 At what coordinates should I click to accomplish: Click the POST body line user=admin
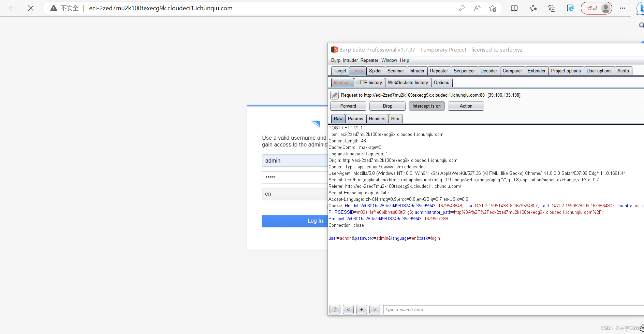pos(384,238)
